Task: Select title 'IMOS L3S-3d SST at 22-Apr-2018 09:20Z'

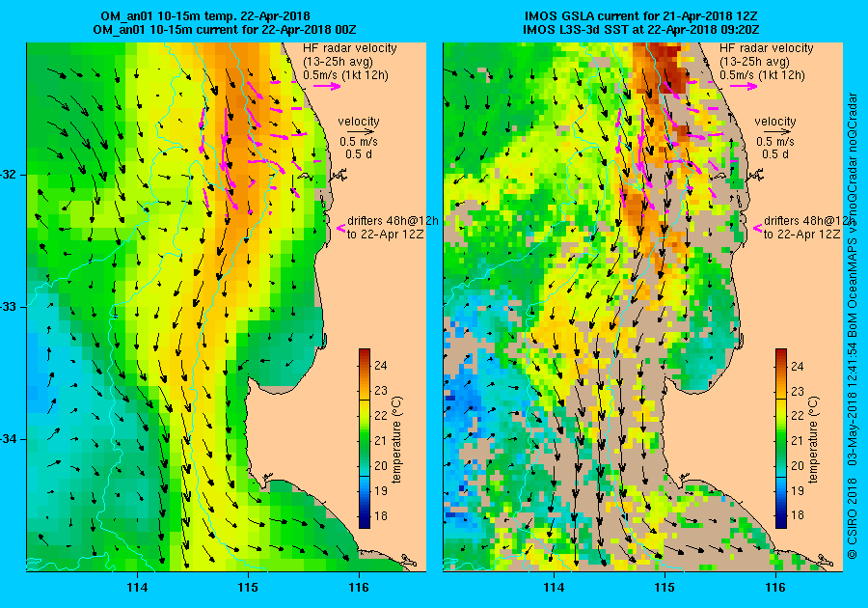Action: 641,29
